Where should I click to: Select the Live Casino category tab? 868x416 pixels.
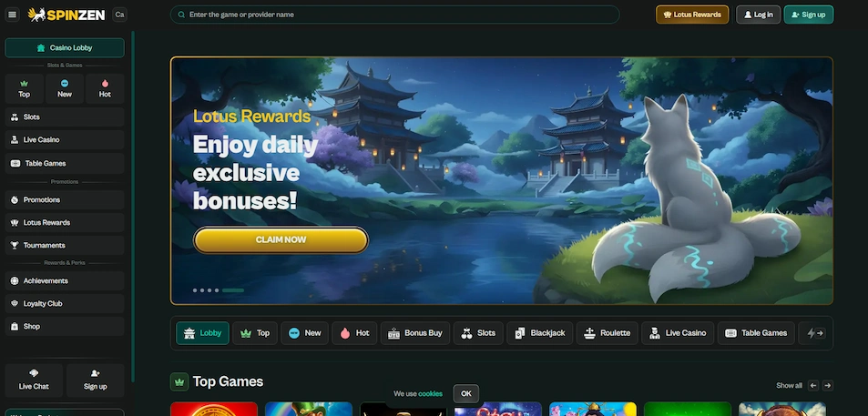678,333
